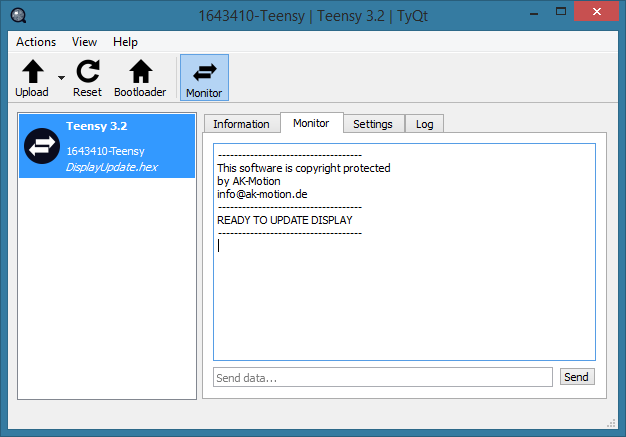This screenshot has width=626, height=437.
Task: Expand the Upload dropdown arrow
Action: 61,78
